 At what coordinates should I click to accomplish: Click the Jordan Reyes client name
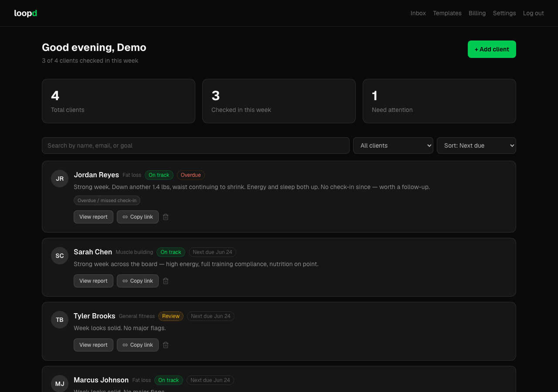[96, 175]
